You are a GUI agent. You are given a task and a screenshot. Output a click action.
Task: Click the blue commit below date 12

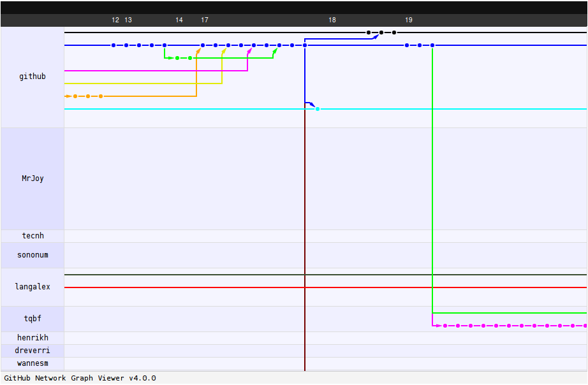[114, 45]
